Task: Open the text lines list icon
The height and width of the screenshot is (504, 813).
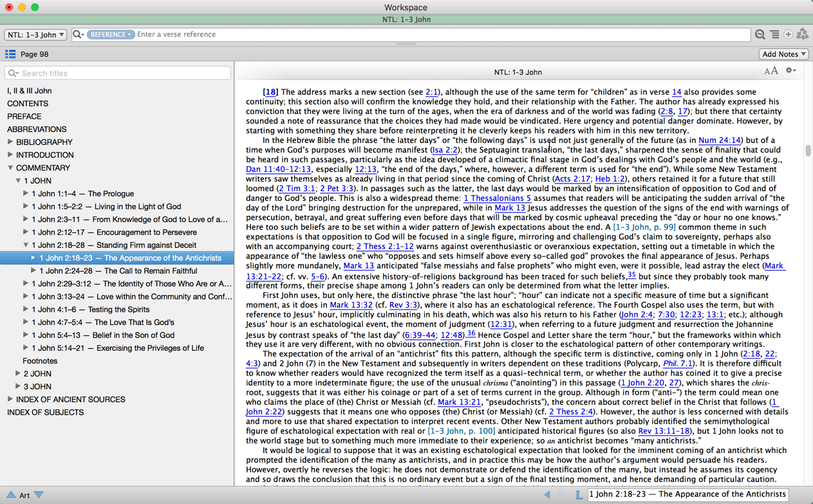Action: [774, 35]
